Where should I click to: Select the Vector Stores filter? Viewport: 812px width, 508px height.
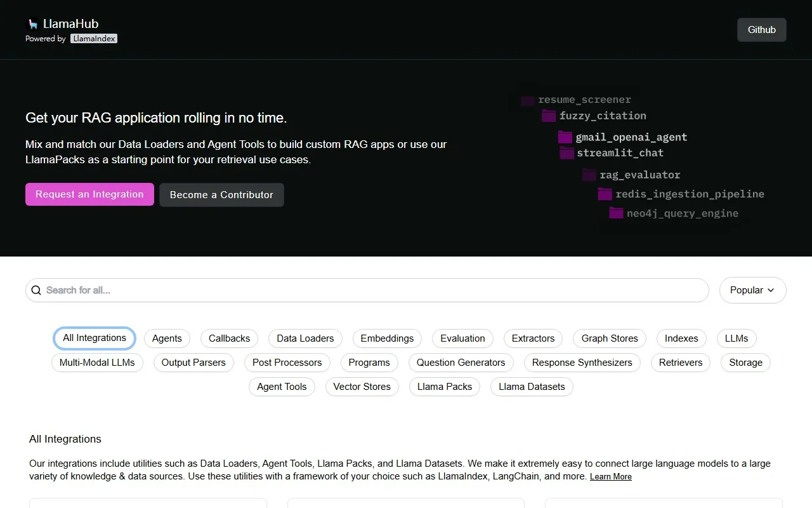click(362, 387)
